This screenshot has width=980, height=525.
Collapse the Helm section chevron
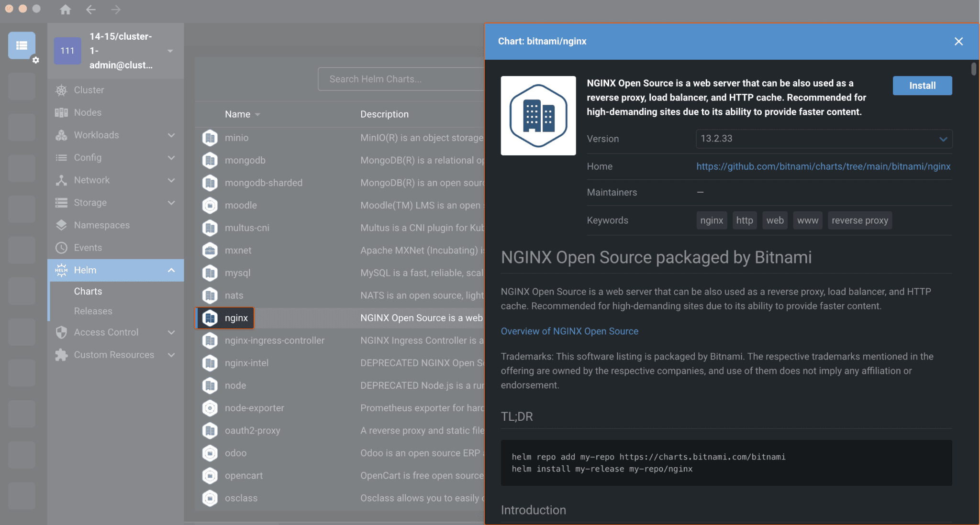click(171, 270)
